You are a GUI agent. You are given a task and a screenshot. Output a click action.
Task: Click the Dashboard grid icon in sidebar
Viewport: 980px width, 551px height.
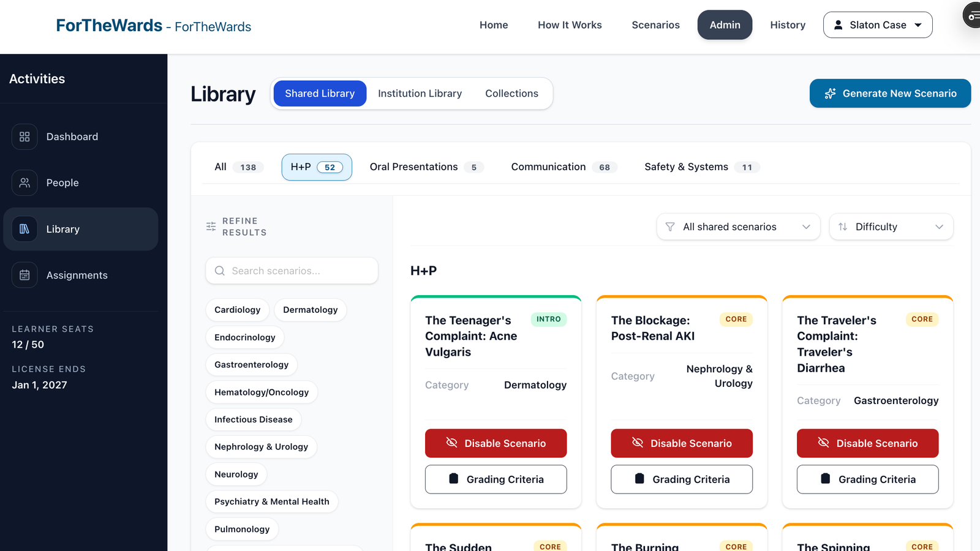pos(24,137)
